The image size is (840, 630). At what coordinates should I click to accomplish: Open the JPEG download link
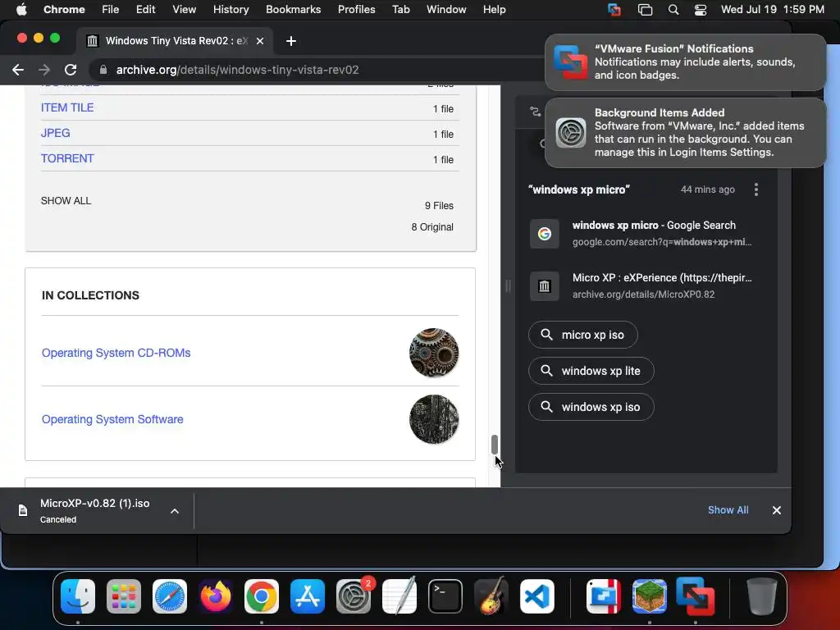click(x=55, y=133)
